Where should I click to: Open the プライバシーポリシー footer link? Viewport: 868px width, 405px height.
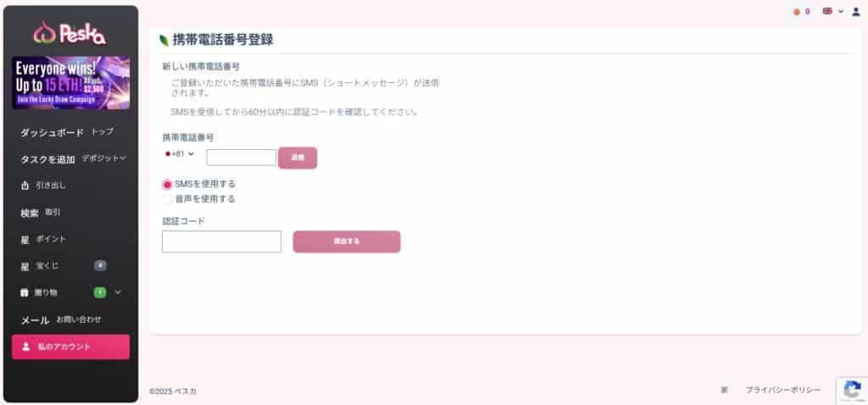pos(782,390)
